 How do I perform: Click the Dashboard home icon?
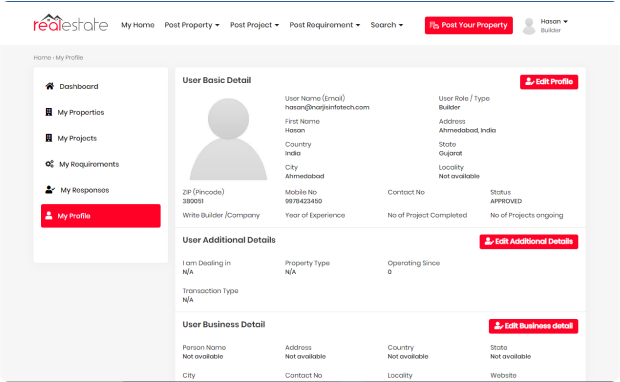[49, 86]
